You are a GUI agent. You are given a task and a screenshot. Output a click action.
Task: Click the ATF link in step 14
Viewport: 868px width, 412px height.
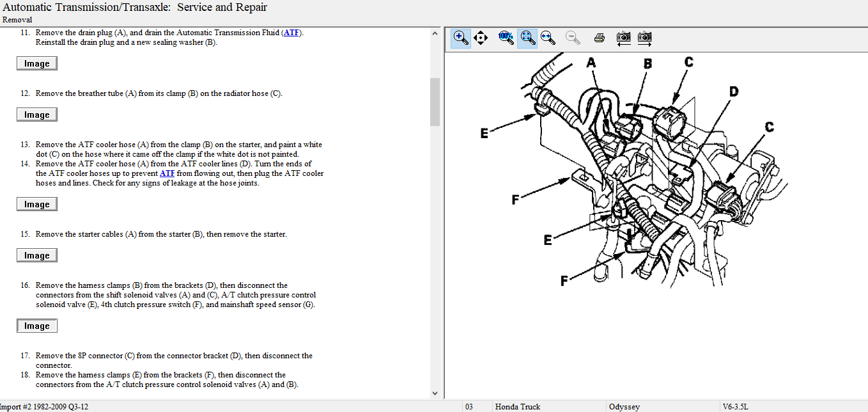tap(167, 173)
